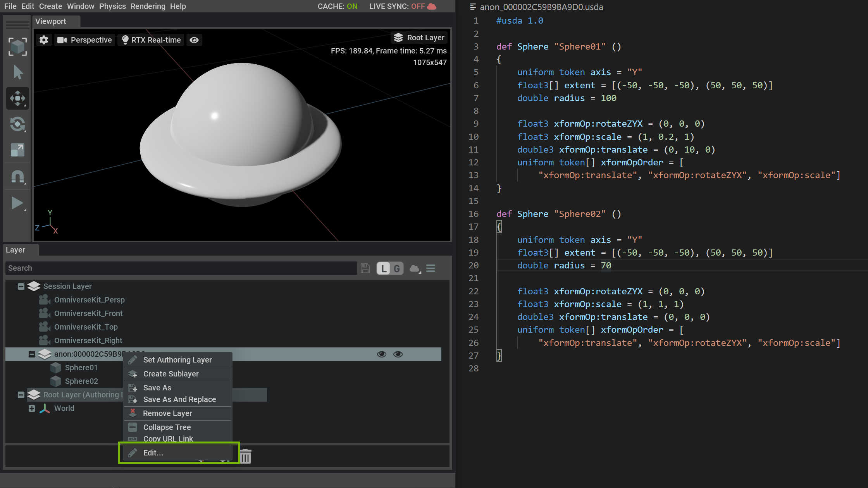The width and height of the screenshot is (868, 488).
Task: Open the Rendering menu
Action: point(148,6)
